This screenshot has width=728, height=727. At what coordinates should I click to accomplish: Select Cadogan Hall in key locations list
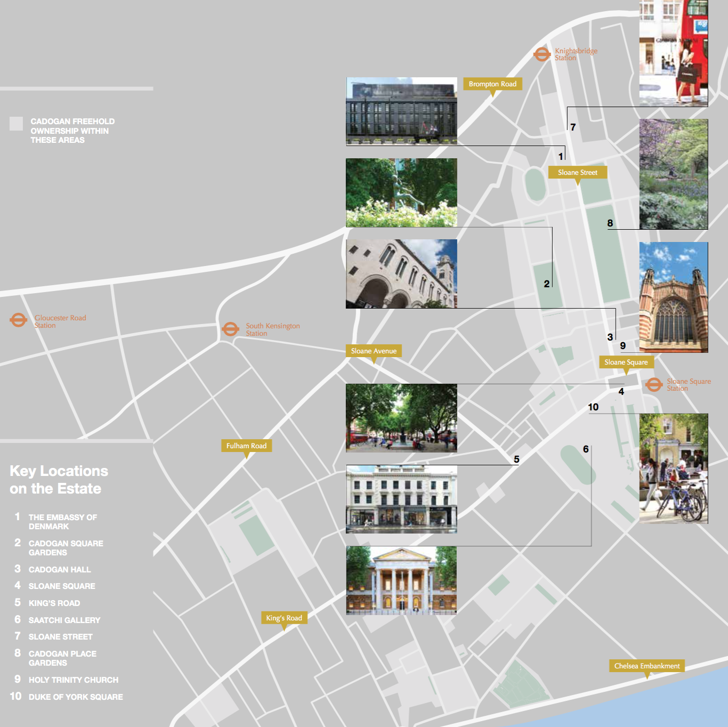click(x=59, y=569)
